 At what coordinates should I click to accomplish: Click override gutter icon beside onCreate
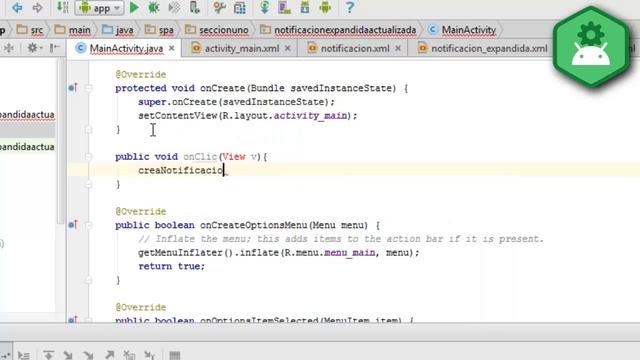(x=73, y=88)
